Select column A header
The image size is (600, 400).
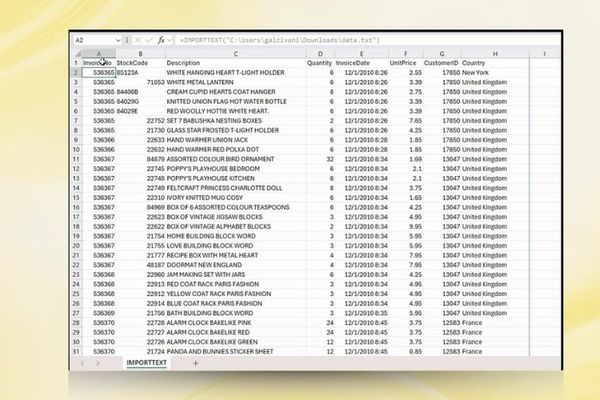pyautogui.click(x=99, y=54)
